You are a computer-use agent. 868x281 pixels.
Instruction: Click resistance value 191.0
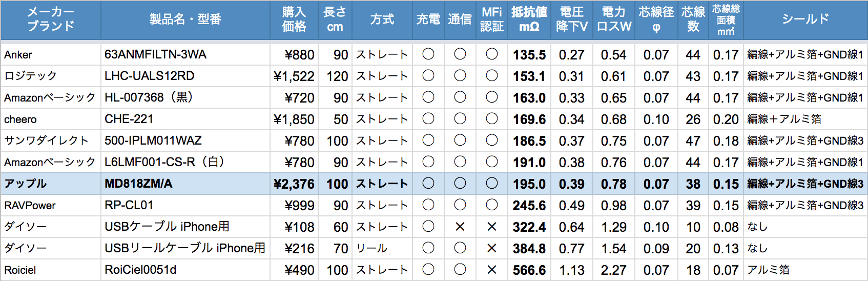(529, 163)
